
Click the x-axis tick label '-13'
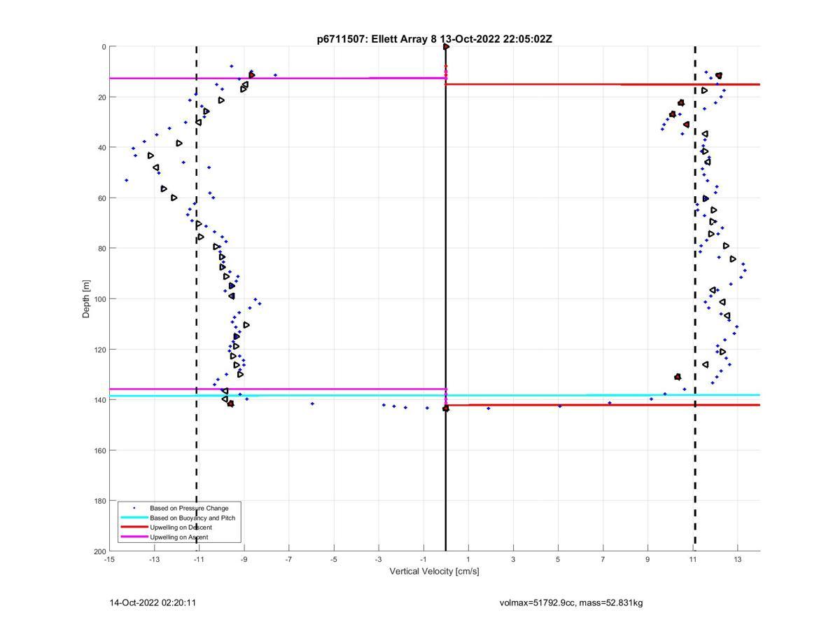(154, 559)
